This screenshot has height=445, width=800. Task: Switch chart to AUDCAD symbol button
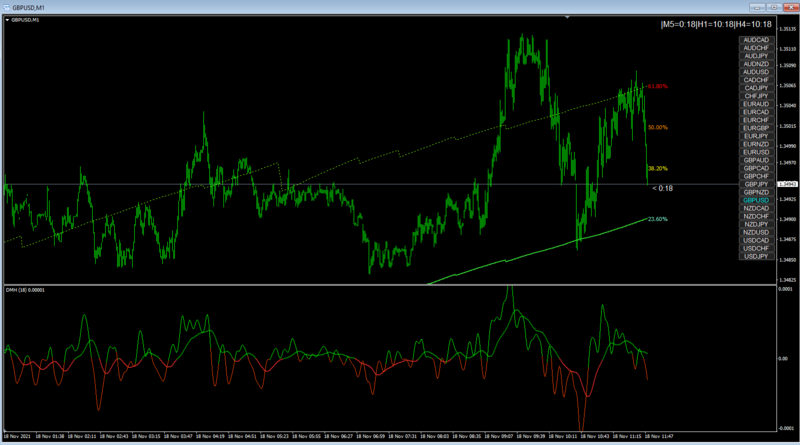click(756, 40)
